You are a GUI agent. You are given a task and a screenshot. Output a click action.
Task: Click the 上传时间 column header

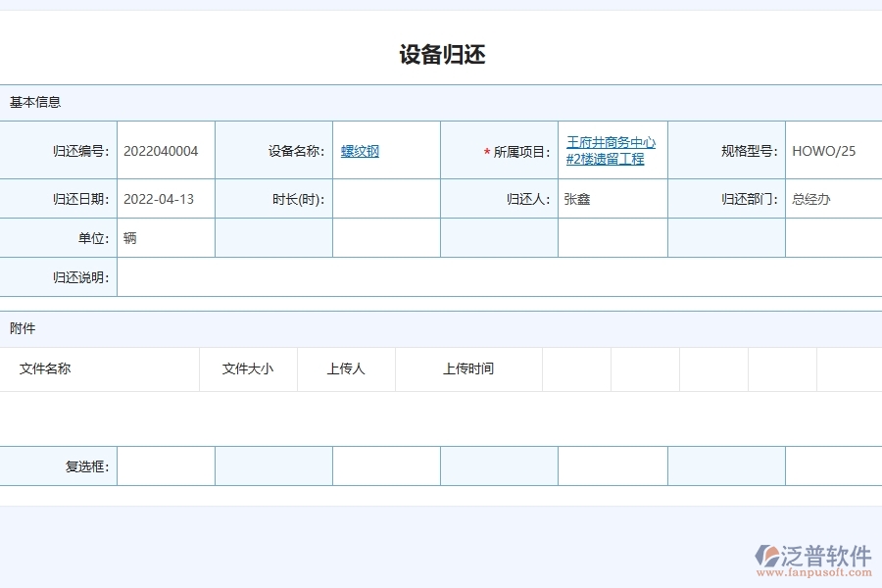(468, 368)
